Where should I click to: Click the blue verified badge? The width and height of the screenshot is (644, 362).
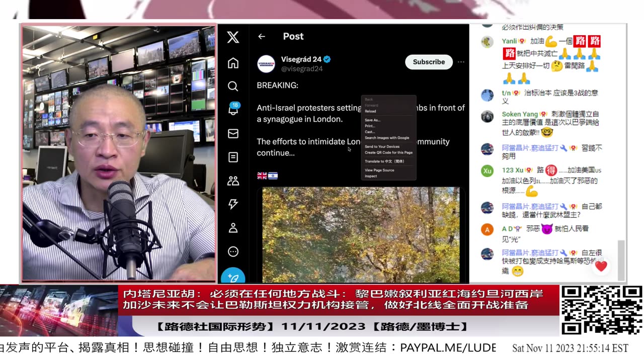[327, 59]
